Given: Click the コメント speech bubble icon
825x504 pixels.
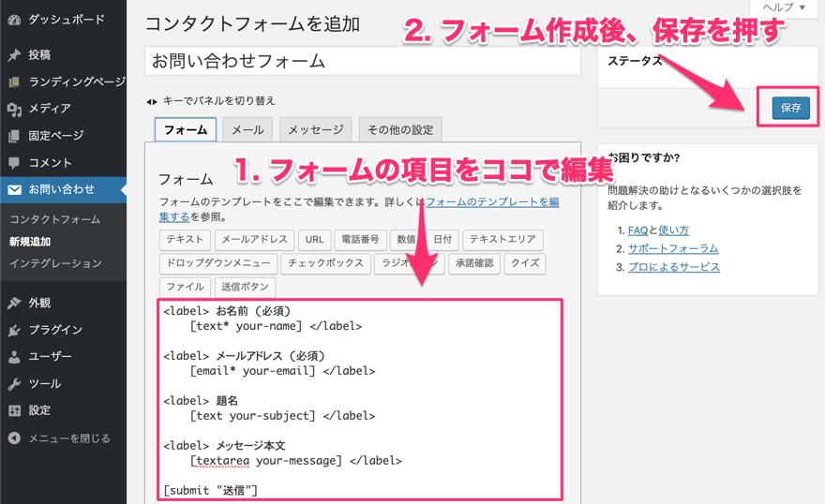Looking at the screenshot, I should point(14,163).
